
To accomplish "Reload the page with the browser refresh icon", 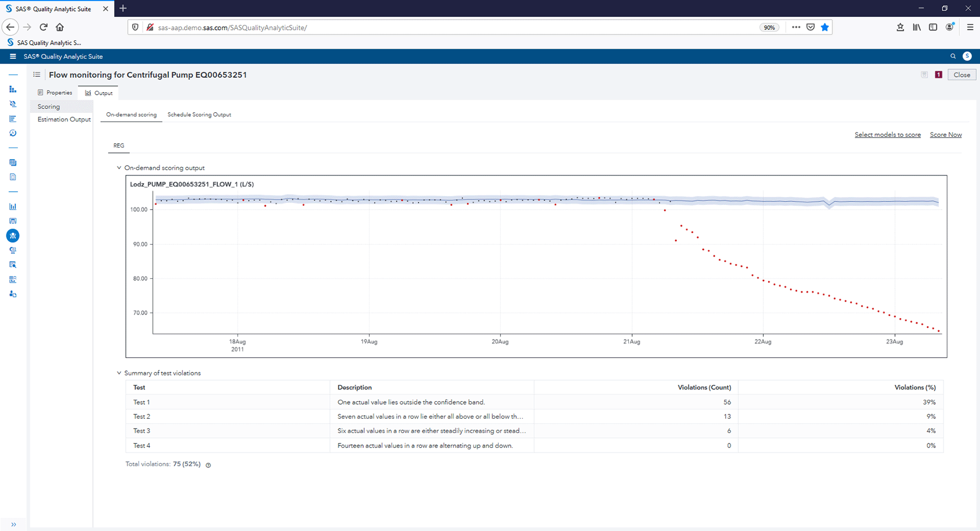I will tap(44, 27).
